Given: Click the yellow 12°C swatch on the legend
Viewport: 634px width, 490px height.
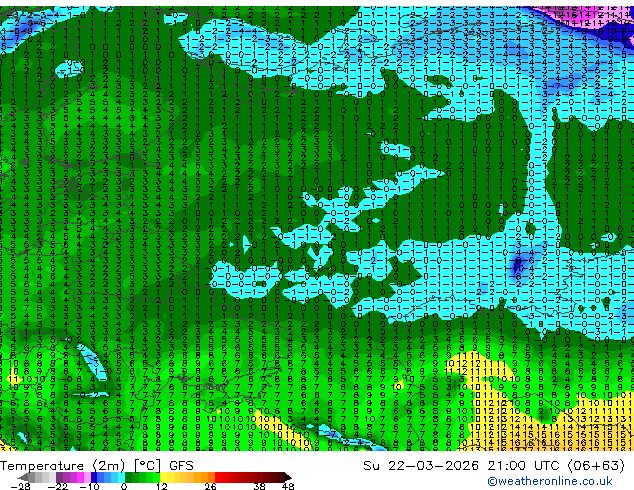Looking at the screenshot, I should point(163,477).
